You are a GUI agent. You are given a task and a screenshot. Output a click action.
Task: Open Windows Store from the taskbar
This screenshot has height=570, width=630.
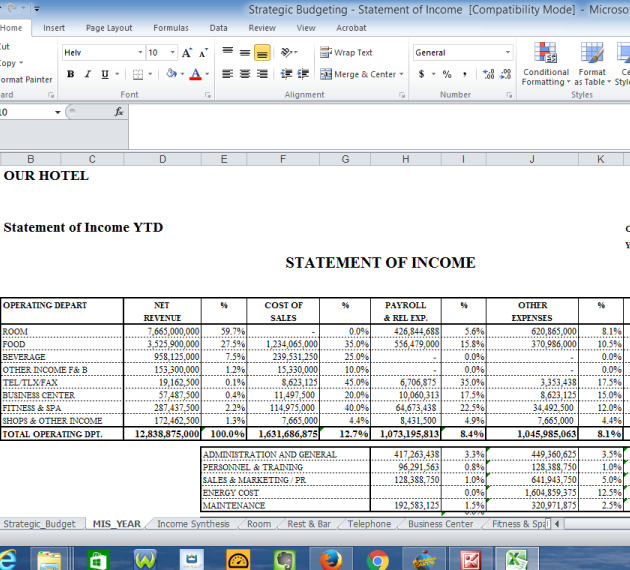pyautogui.click(x=98, y=559)
